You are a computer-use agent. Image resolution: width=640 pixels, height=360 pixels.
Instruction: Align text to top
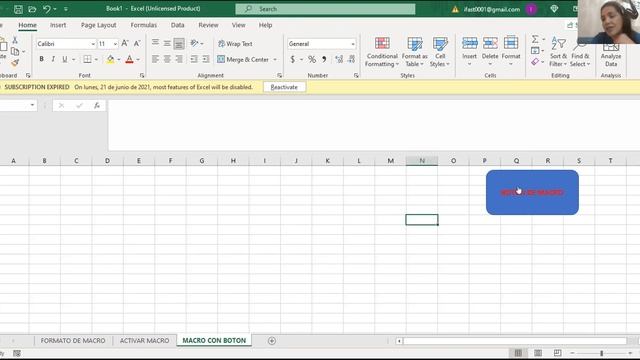155,43
